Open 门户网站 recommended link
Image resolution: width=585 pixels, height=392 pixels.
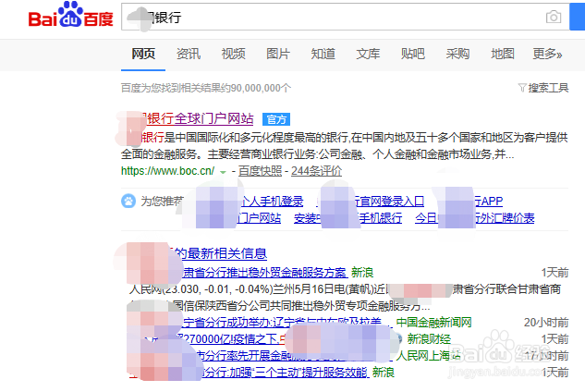pyautogui.click(x=260, y=218)
